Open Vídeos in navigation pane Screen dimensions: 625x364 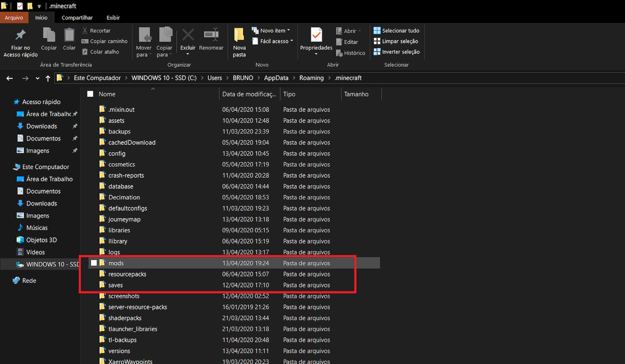(x=30, y=252)
